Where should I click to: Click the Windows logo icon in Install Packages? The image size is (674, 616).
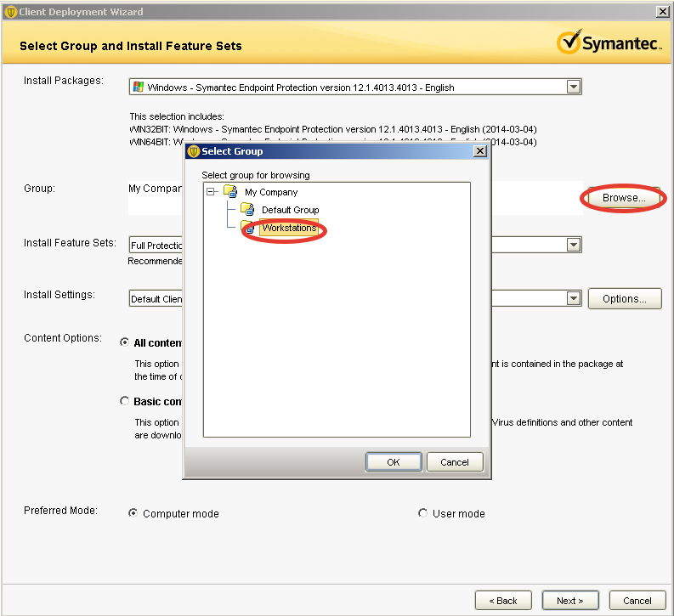click(138, 87)
